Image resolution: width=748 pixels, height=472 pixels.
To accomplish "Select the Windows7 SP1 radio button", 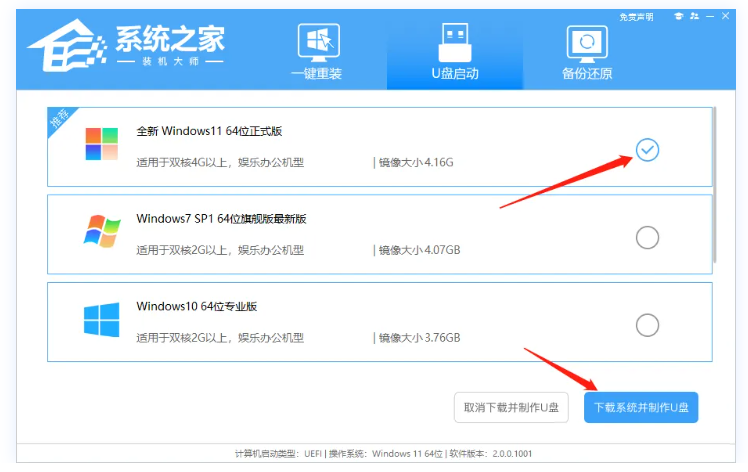I will pos(647,237).
